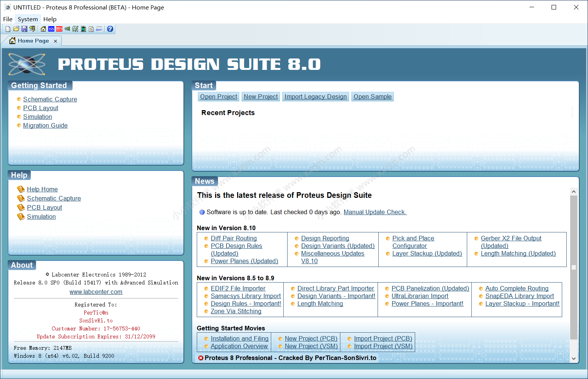Launch ARES PCB layout from toolbar
Screen dimensions: 588x379
click(59, 29)
